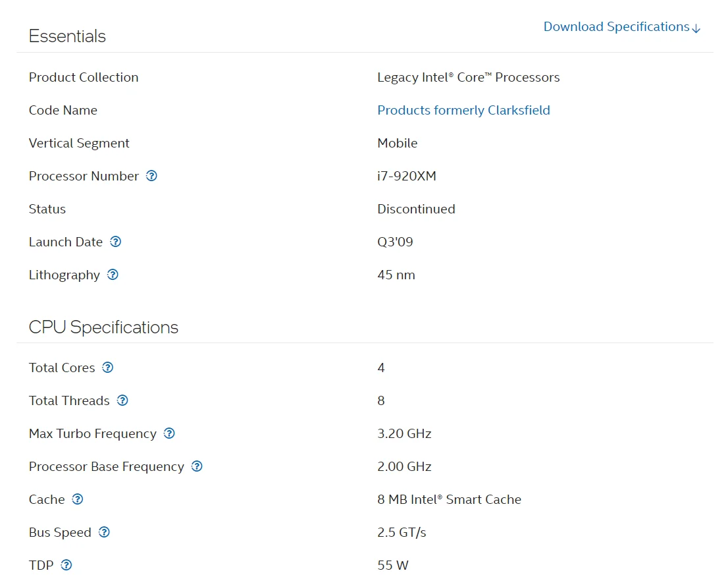Show Total Threads help icon
This screenshot has height=575, width=728.
tap(122, 400)
